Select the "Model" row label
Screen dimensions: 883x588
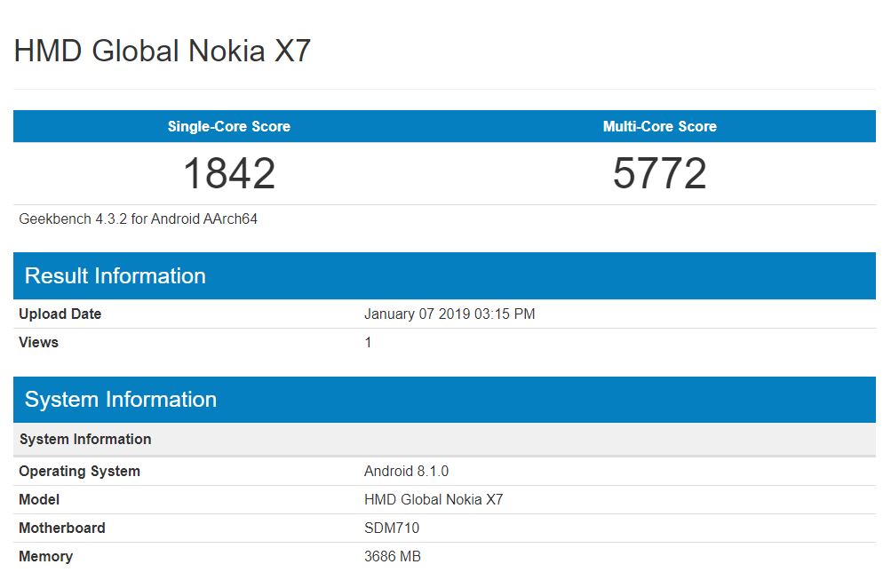[x=39, y=499]
